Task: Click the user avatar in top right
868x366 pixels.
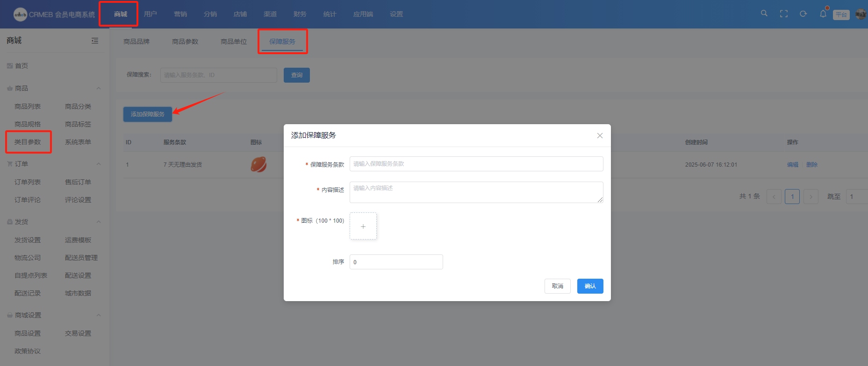Action: tap(861, 14)
